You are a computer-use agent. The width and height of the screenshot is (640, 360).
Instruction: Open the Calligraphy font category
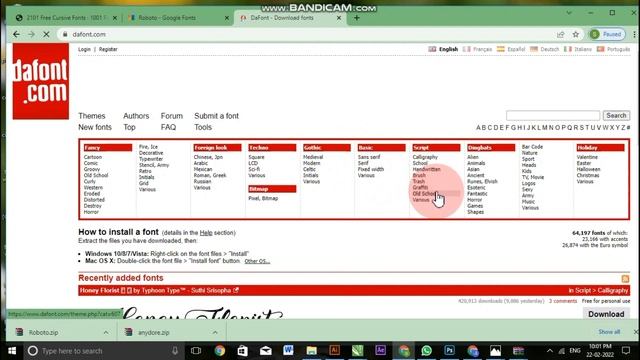[x=425, y=157]
